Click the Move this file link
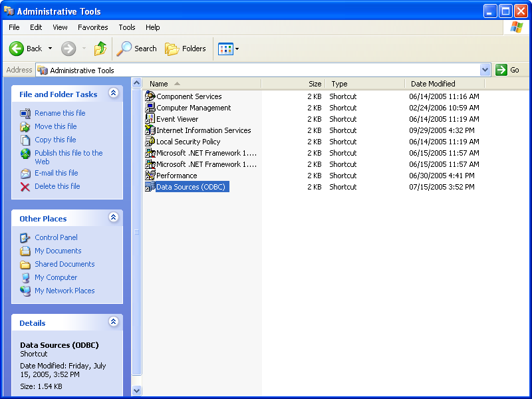Viewport: 532px width, 399px height. [56, 126]
